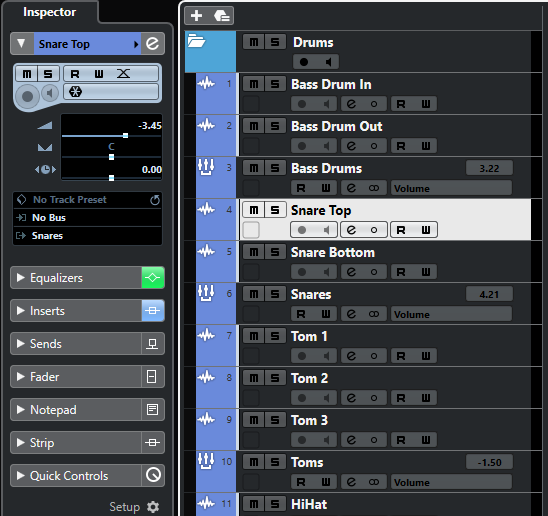
Task: Click the Inserts bypass blue icon
Action: 153,311
